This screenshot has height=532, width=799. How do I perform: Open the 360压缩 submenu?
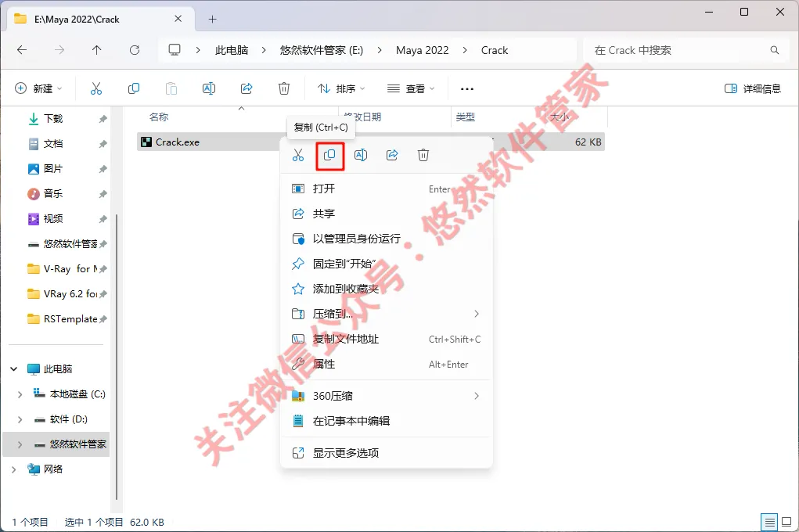coord(387,396)
